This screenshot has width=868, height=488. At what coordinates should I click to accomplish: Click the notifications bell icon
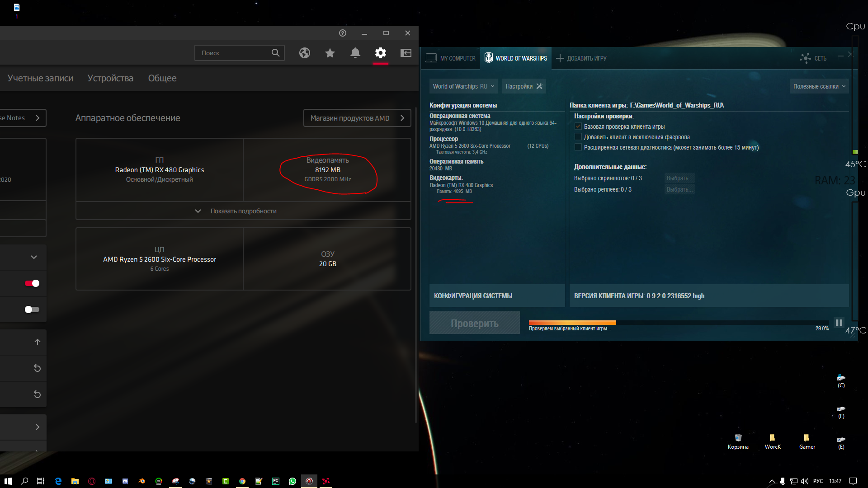coord(355,53)
